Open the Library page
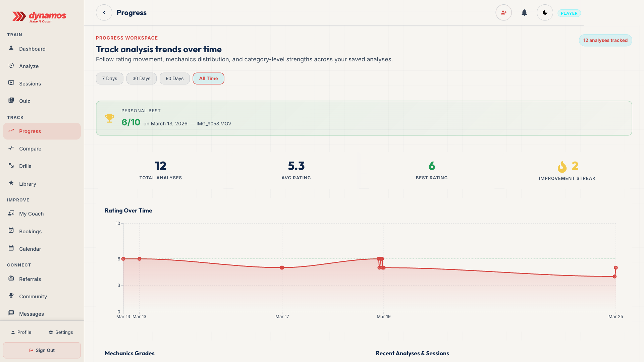Screen dimensions: 644x362 (x=42, y=184)
